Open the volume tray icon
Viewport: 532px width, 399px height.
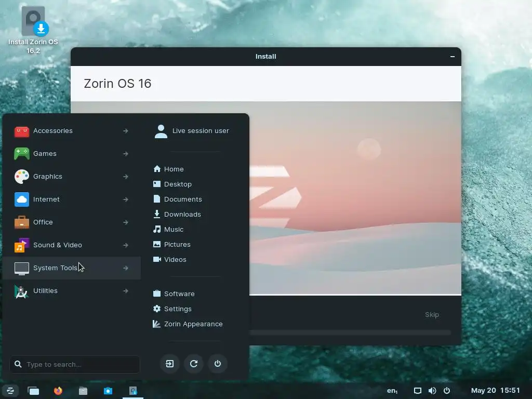(432, 391)
